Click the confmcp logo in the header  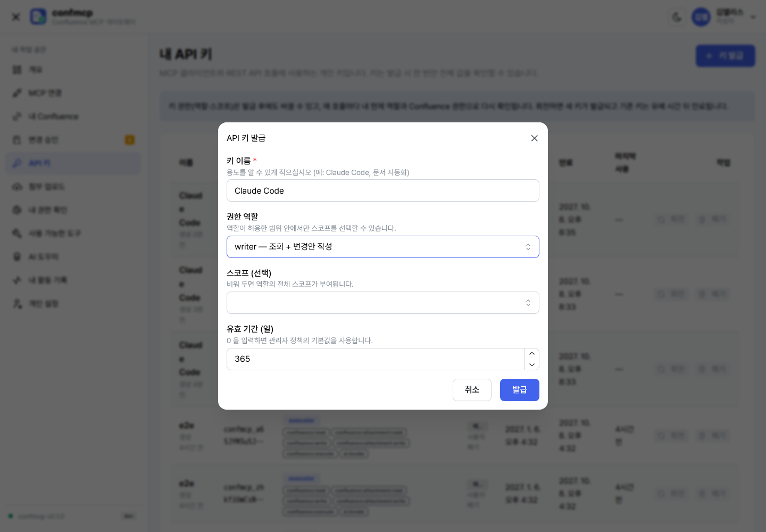coord(38,16)
